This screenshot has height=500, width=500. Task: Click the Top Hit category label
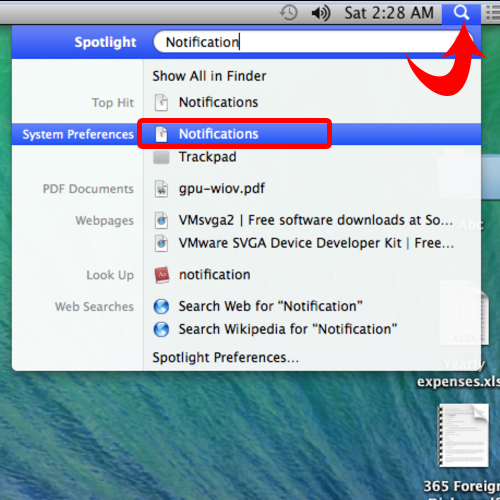click(113, 103)
